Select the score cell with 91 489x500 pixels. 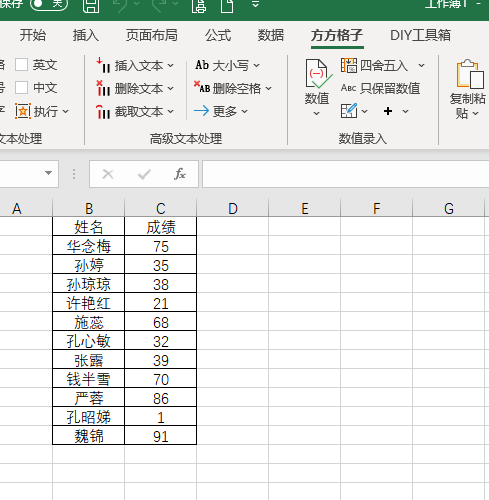161,436
